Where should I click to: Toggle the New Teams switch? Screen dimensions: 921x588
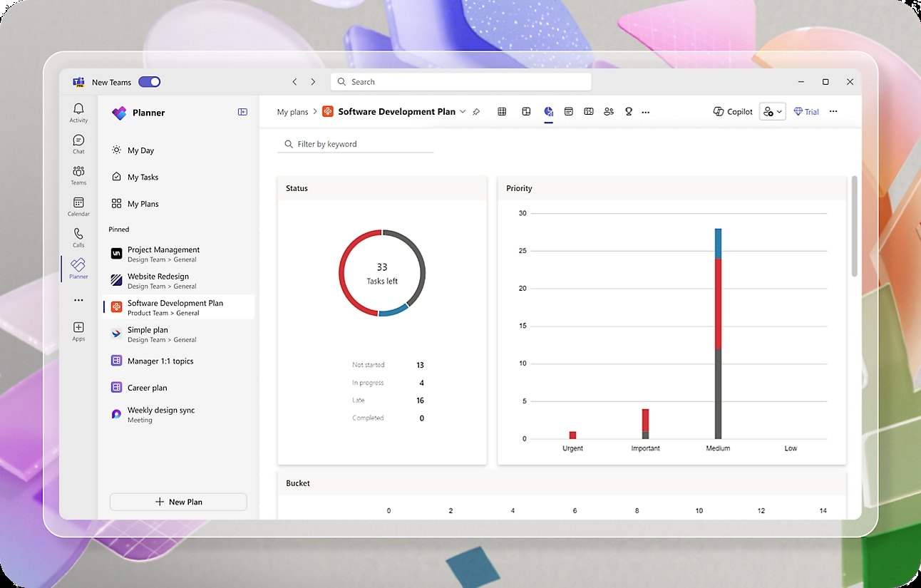click(x=149, y=82)
